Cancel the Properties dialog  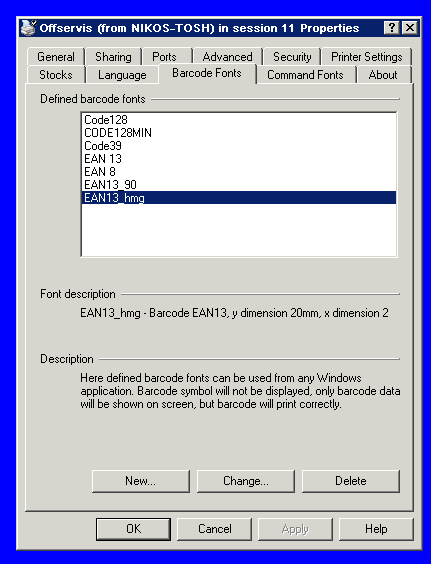(215, 529)
